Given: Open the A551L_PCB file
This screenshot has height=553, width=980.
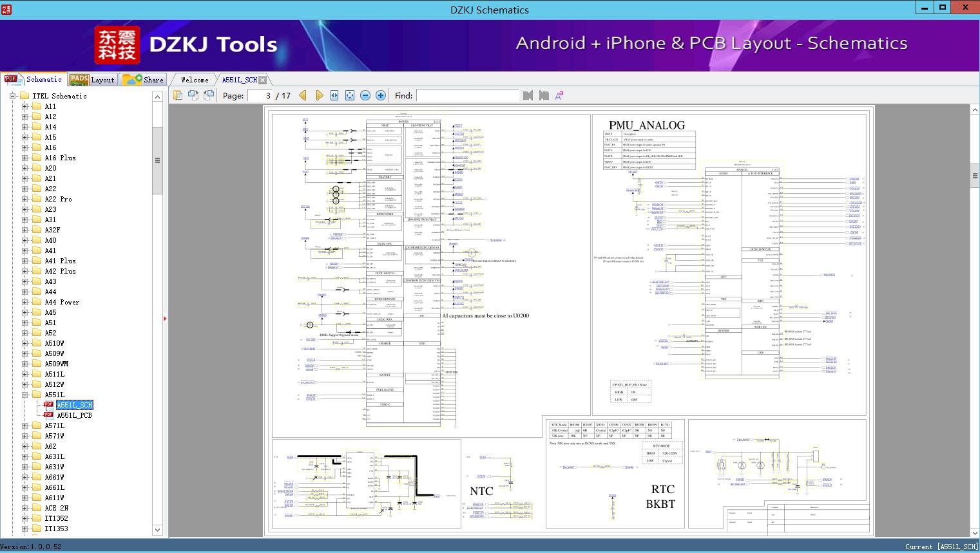Looking at the screenshot, I should tap(74, 415).
